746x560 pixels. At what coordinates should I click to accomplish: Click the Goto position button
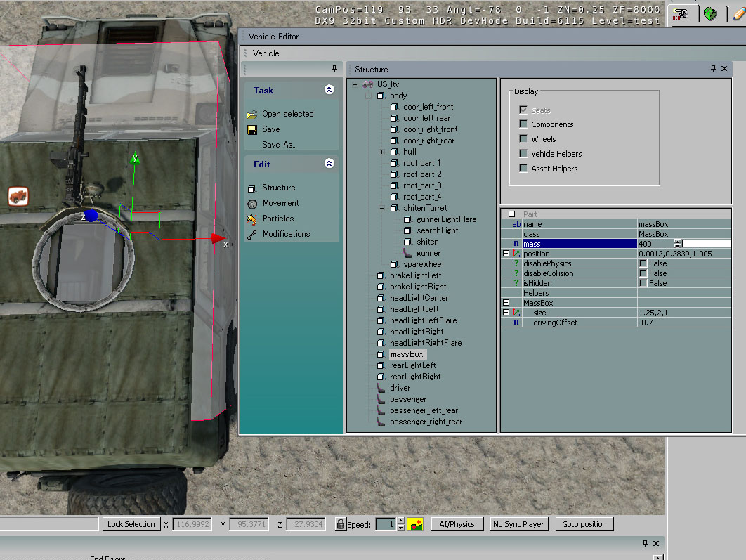click(584, 524)
